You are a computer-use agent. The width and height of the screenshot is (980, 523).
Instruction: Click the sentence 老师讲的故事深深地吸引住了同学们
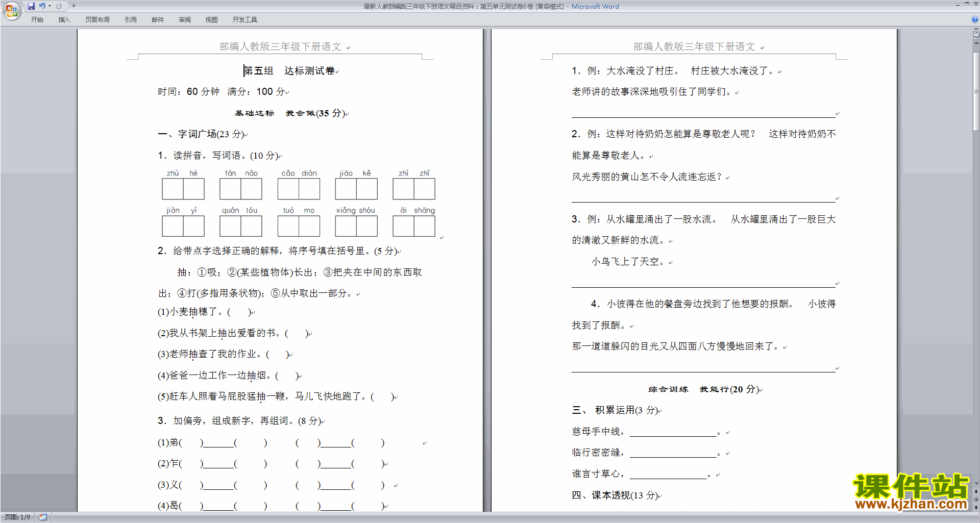click(x=652, y=92)
